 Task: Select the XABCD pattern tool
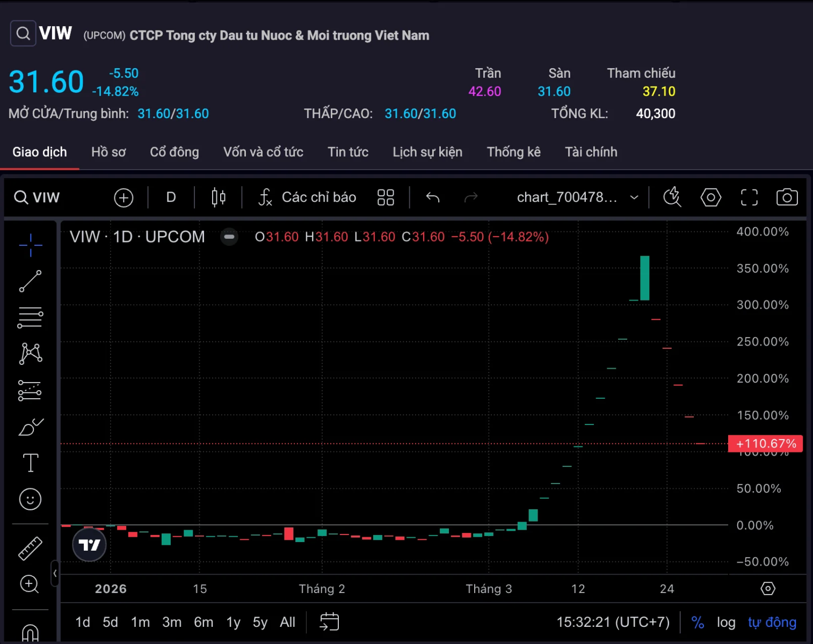[x=31, y=354]
